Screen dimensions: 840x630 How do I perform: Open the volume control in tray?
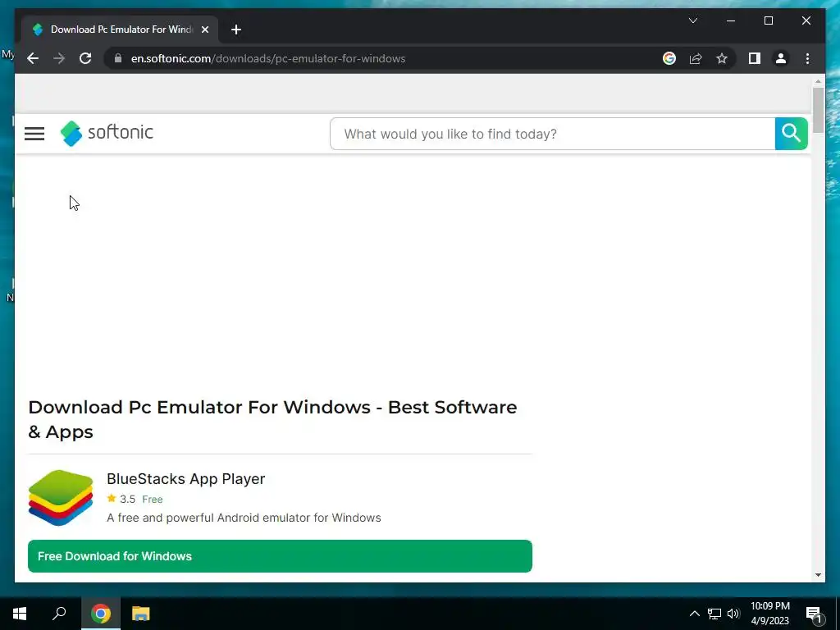click(x=733, y=614)
